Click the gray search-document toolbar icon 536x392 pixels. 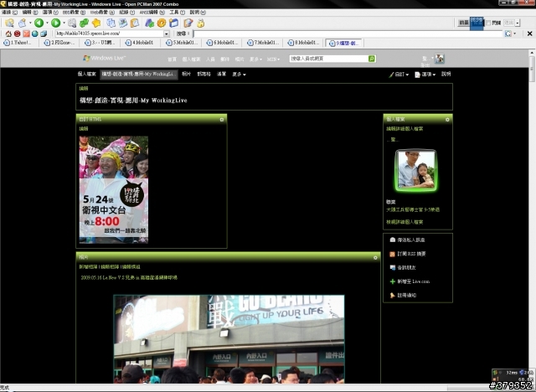(72, 23)
